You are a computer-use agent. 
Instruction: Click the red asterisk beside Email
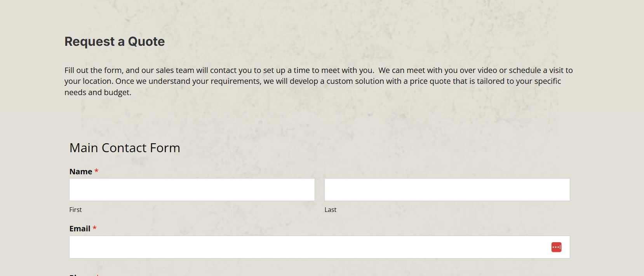pyautogui.click(x=94, y=228)
